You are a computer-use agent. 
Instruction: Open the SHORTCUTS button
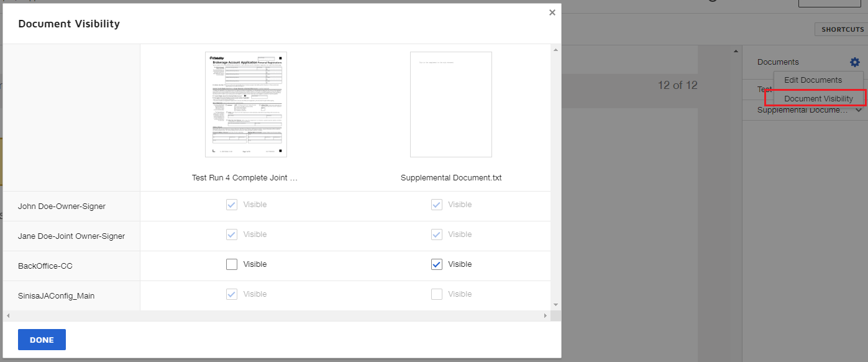pos(842,29)
